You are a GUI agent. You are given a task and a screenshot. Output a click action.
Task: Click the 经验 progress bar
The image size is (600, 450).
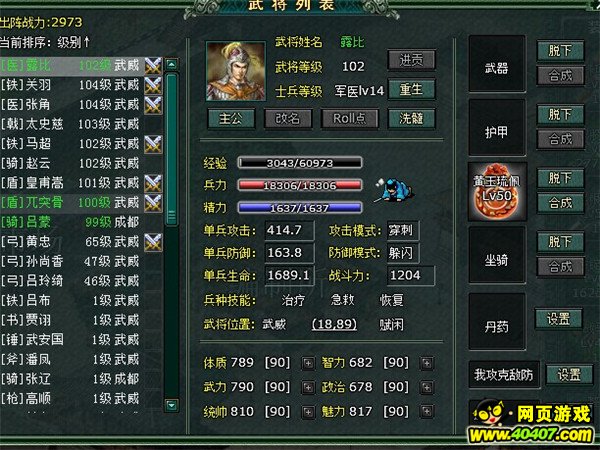tap(300, 163)
